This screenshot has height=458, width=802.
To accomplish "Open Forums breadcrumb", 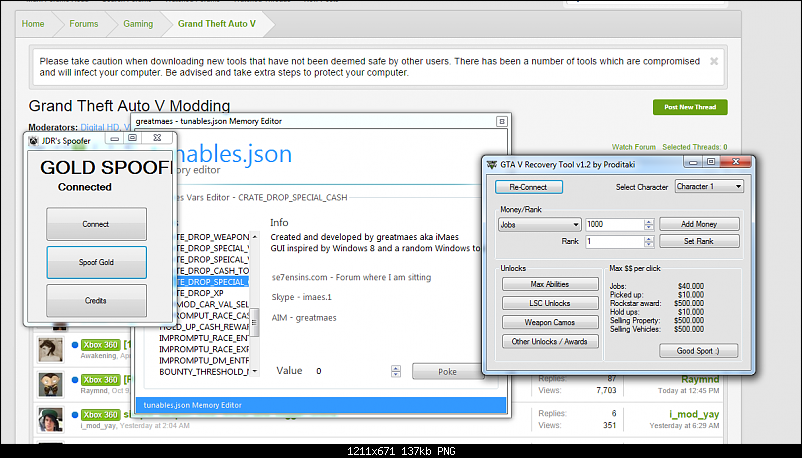I will (84, 24).
